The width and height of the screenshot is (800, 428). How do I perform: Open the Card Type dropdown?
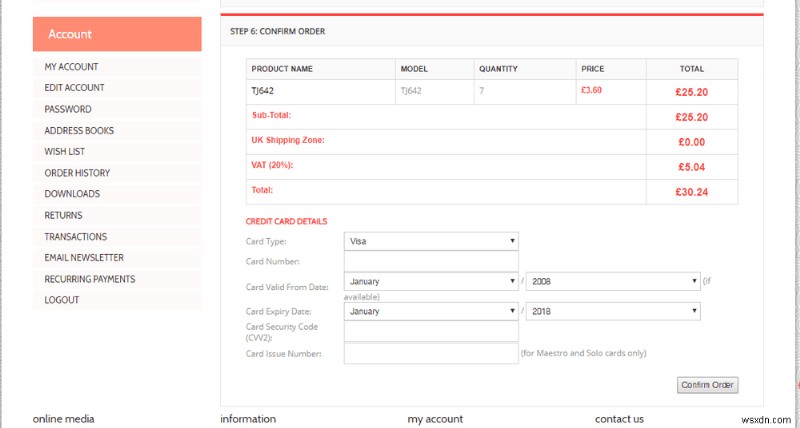coord(431,241)
